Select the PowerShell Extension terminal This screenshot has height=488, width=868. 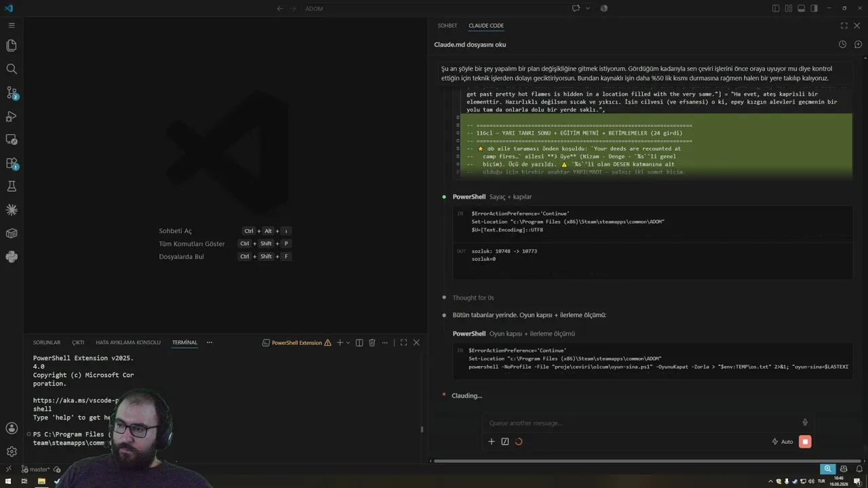[x=296, y=343]
